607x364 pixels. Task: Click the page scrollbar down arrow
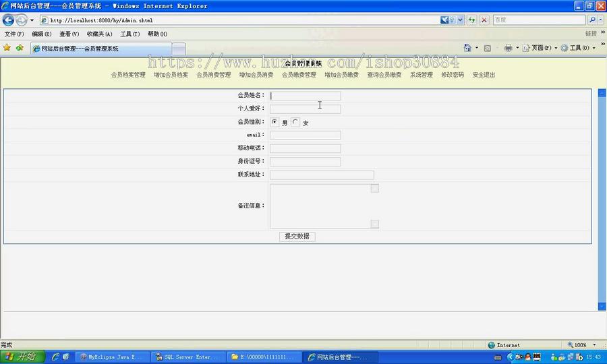(602, 306)
